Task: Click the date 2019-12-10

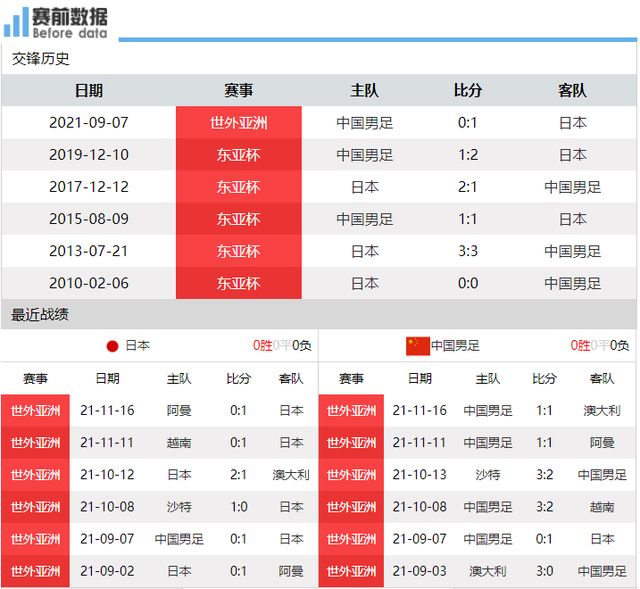Action: pyautogui.click(x=89, y=155)
